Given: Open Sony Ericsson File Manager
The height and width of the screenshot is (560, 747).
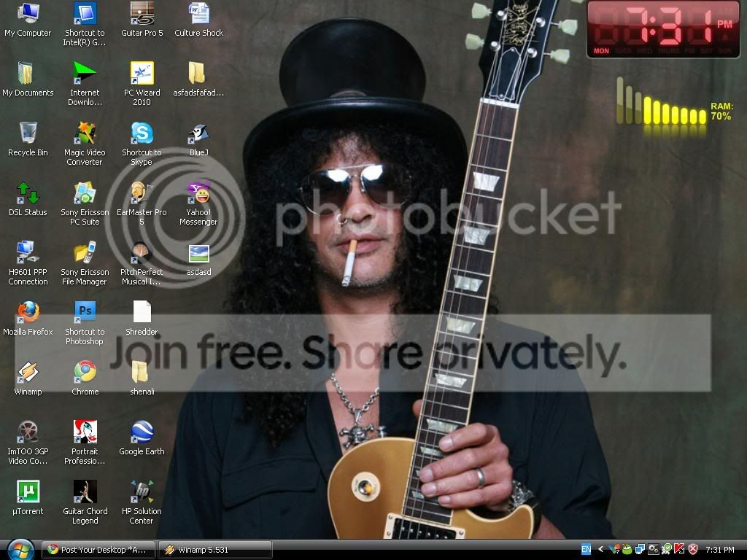Looking at the screenshot, I should (x=85, y=262).
